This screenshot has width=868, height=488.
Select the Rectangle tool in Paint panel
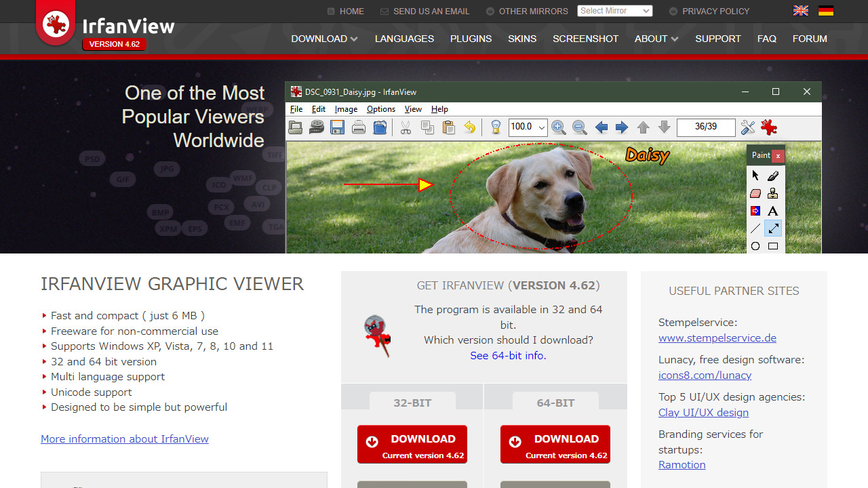[773, 246]
